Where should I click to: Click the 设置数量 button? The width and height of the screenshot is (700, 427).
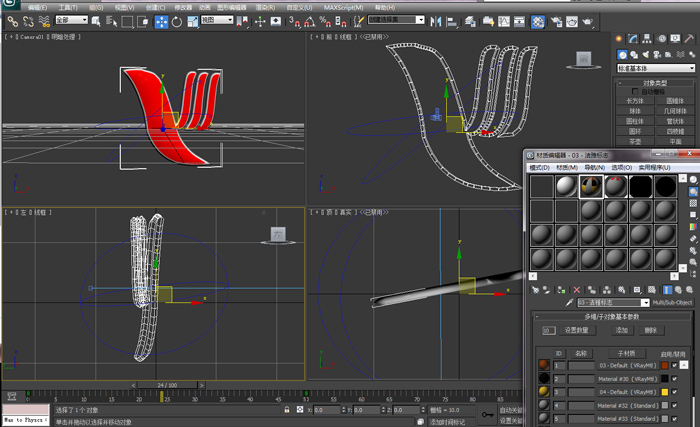[577, 329]
